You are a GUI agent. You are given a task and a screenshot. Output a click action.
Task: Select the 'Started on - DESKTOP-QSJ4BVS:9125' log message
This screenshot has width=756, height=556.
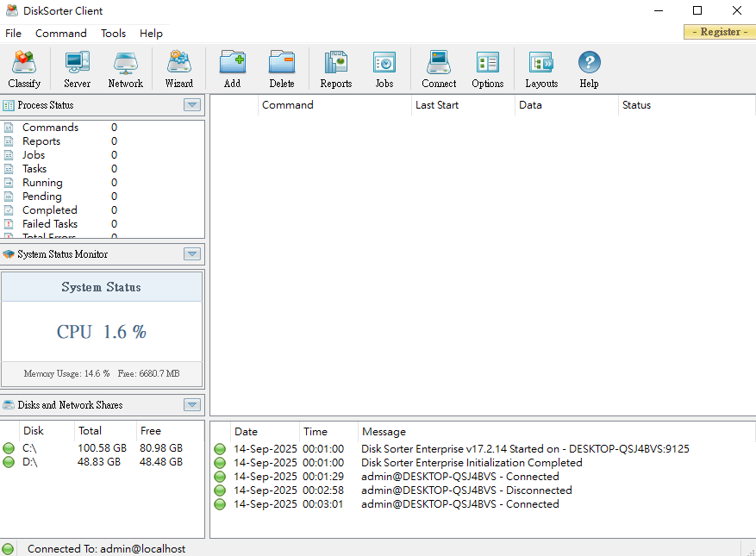pyautogui.click(x=525, y=449)
